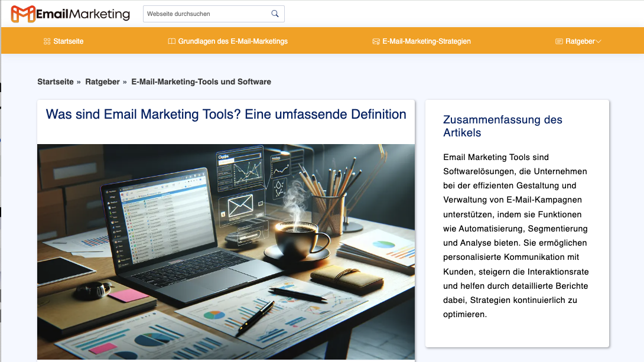Click the list icon next to Ratgeber
Viewport: 644px width, 362px height.
click(558, 41)
